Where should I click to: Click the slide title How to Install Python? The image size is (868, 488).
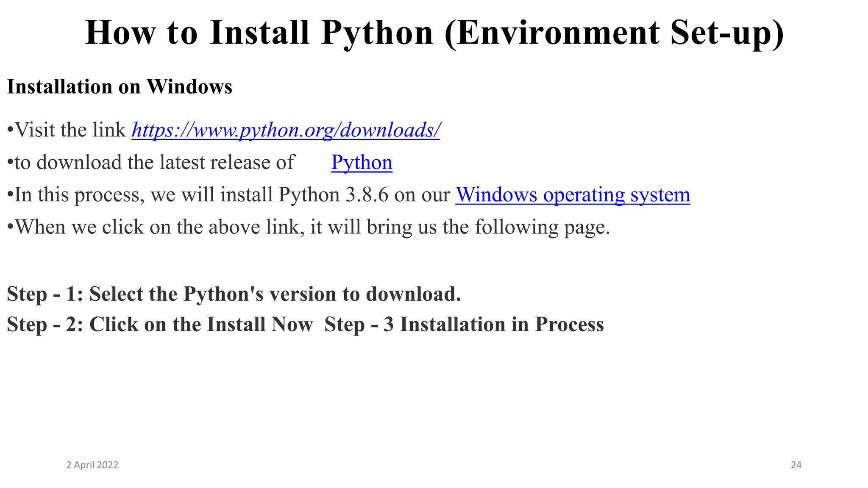pyautogui.click(x=259, y=33)
